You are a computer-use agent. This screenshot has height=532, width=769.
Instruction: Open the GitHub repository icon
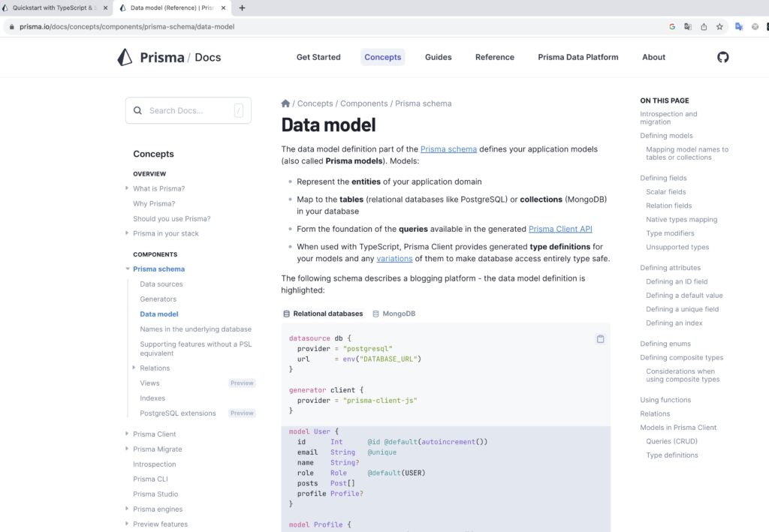[722, 57]
